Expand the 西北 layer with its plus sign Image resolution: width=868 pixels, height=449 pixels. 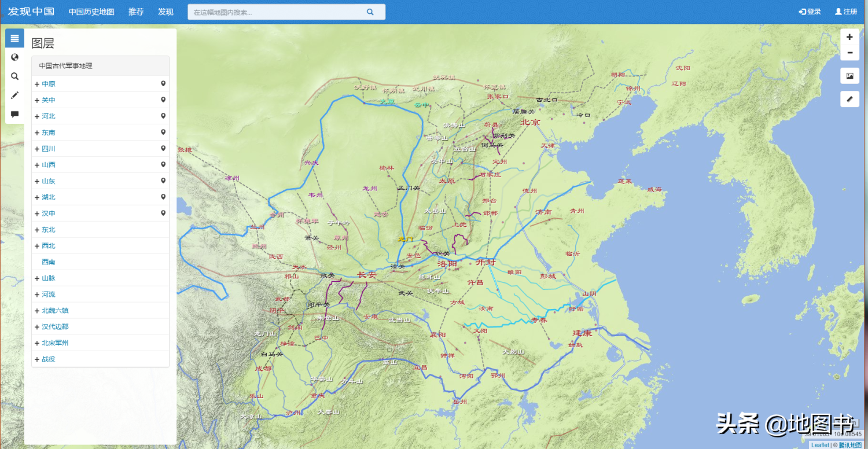pyautogui.click(x=37, y=246)
